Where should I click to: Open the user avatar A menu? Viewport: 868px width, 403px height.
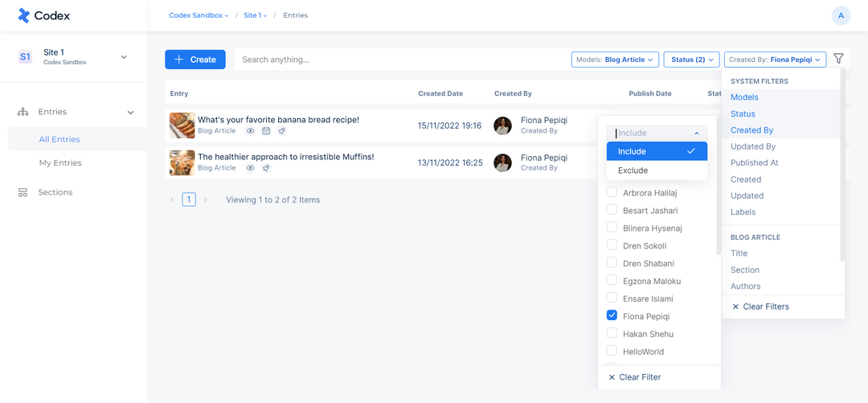coord(841,15)
